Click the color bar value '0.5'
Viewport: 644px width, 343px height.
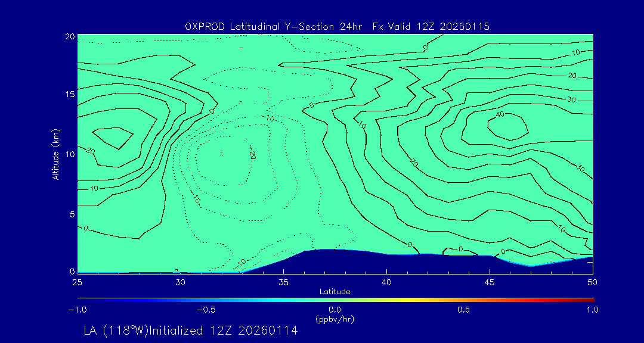click(x=464, y=310)
